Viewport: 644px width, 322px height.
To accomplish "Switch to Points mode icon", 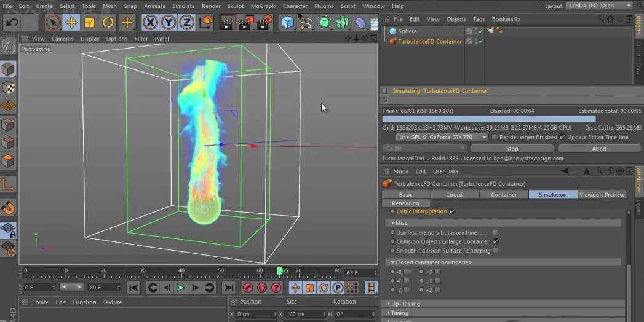I will 8,124.
